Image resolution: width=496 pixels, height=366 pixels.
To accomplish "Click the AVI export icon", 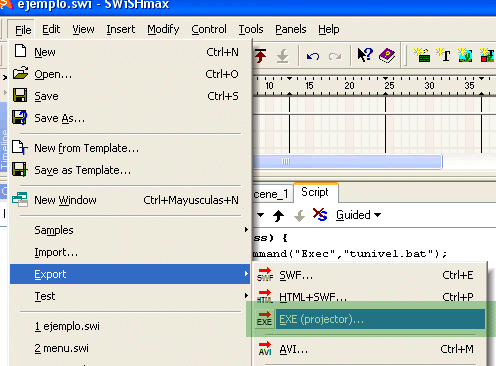I will pos(265,349).
